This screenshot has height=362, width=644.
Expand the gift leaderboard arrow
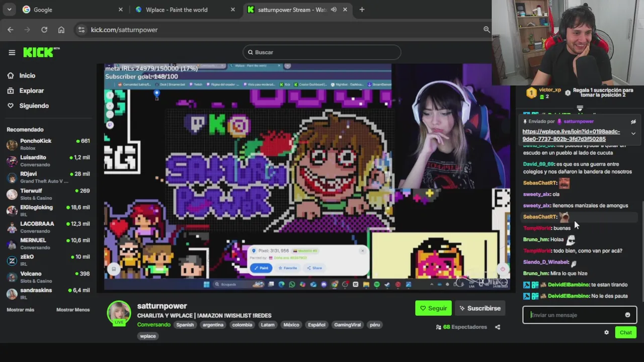click(580, 109)
